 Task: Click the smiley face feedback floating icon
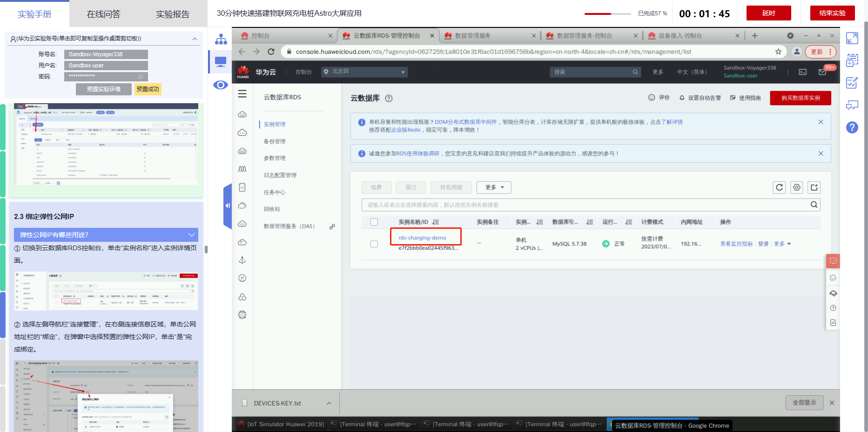coord(833,278)
